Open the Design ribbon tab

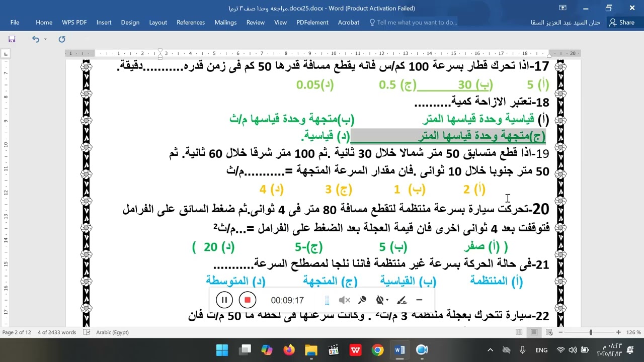click(130, 22)
